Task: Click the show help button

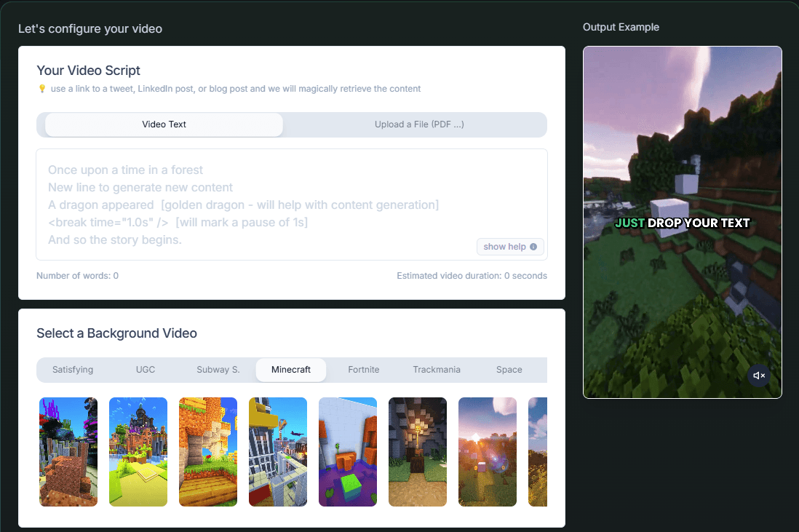Action: pos(510,247)
